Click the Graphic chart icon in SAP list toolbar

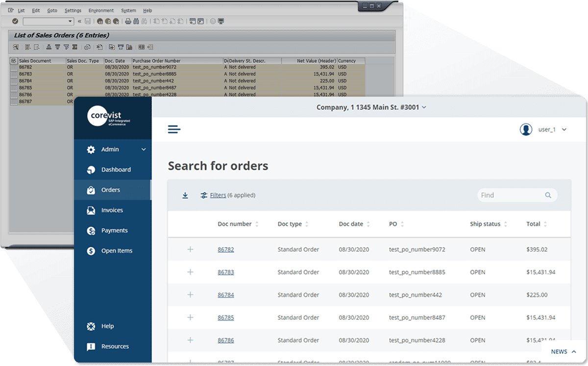coord(129,47)
